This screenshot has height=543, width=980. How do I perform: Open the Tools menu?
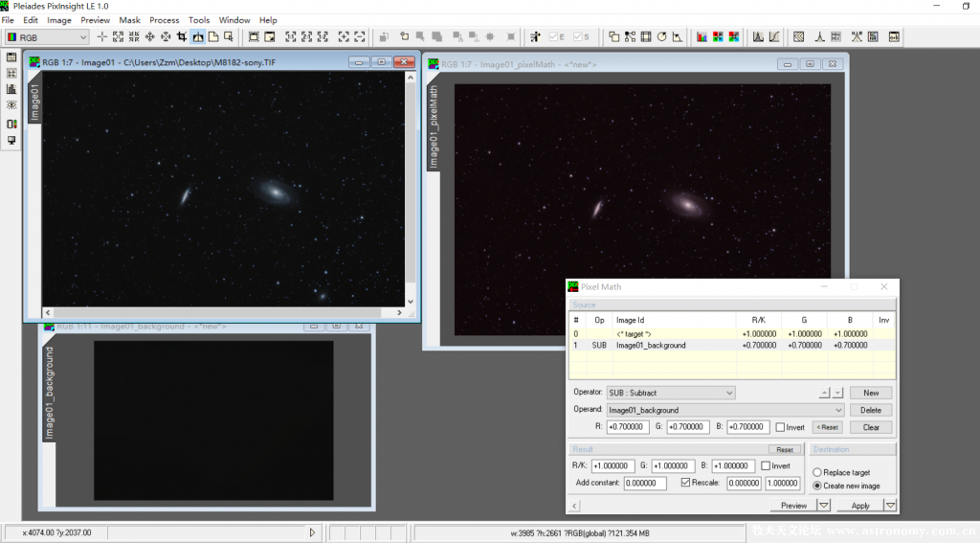point(199,20)
